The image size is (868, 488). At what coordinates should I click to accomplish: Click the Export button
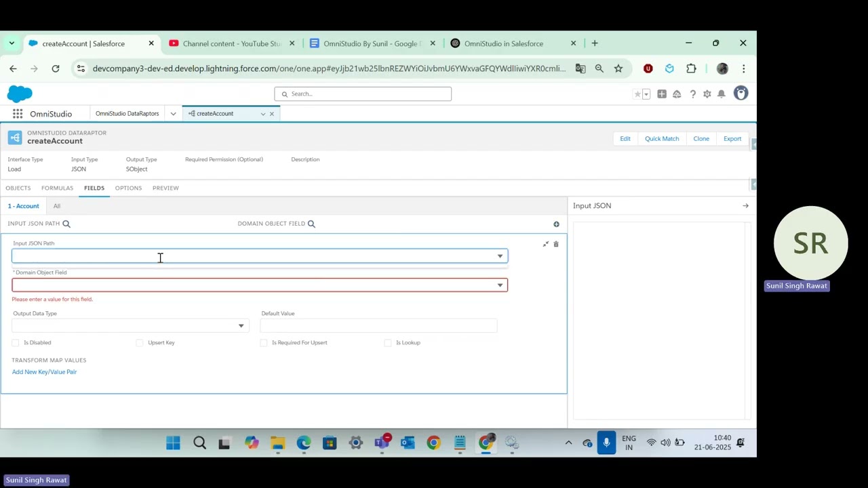point(732,139)
